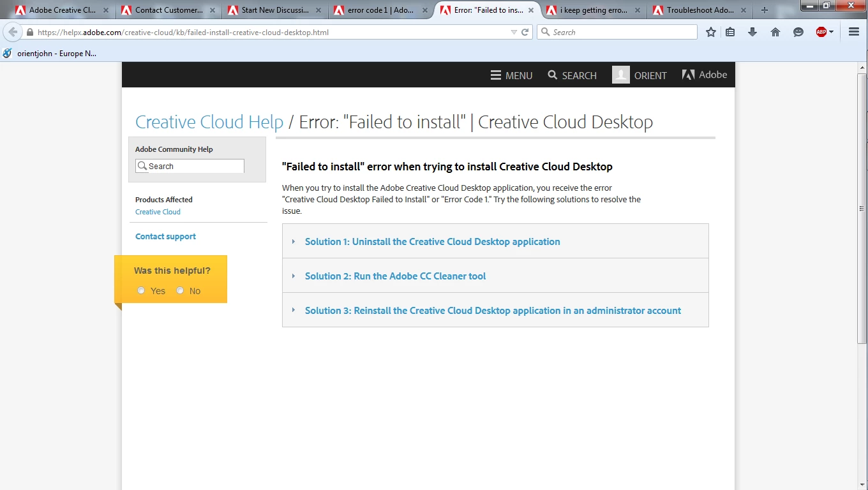The height and width of the screenshot is (490, 868).
Task: Close the 'Adobe Creative Cl...' tab
Action: point(106,10)
